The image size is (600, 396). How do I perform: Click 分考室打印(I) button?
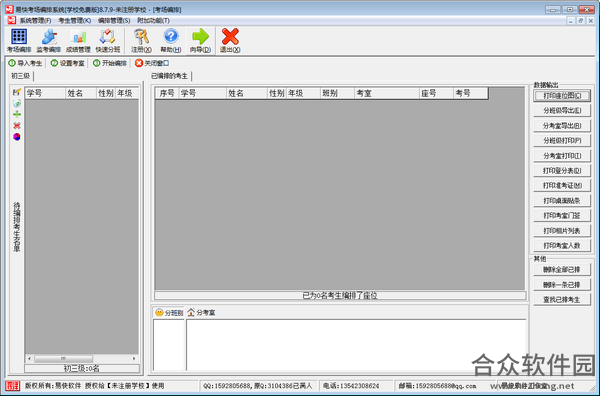coord(562,156)
